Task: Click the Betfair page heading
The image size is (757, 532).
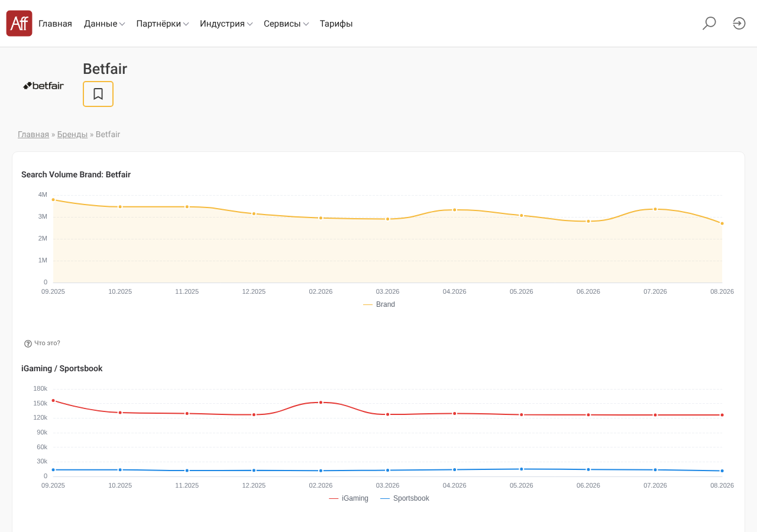Action: click(x=105, y=69)
